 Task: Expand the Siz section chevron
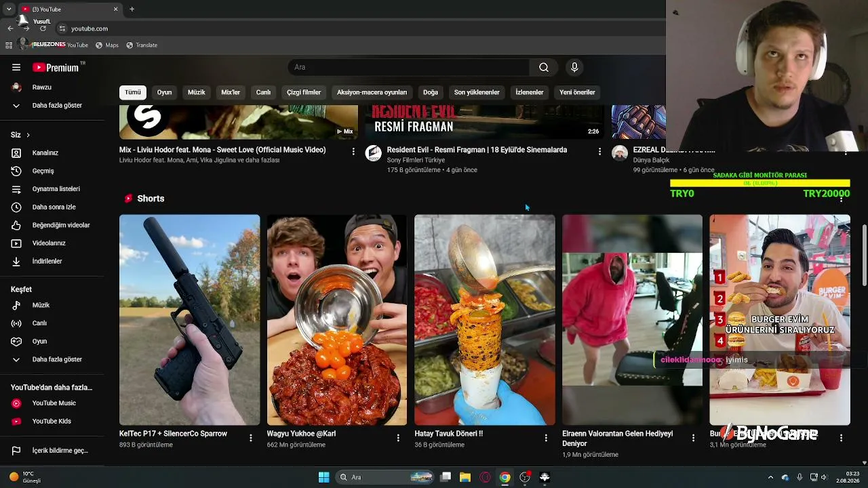(x=28, y=135)
